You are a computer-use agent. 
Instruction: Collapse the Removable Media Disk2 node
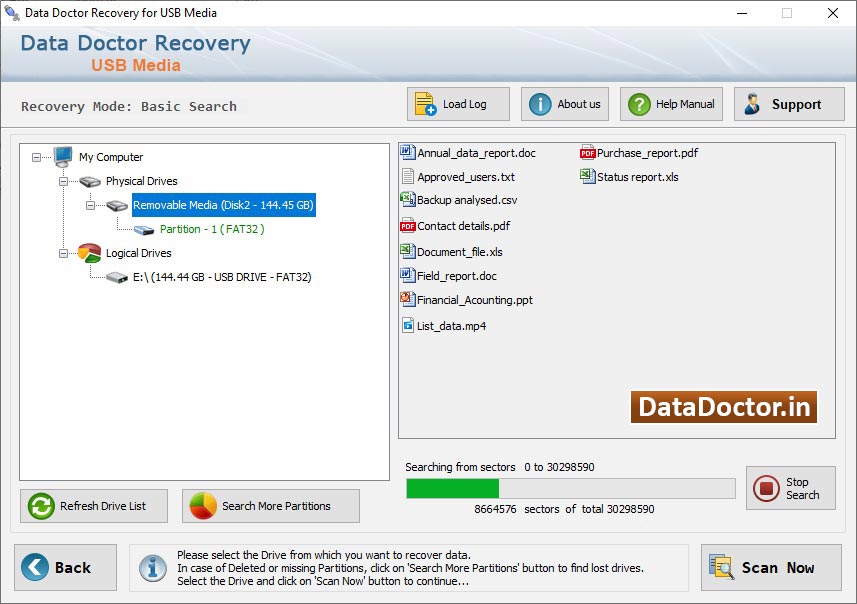[90, 205]
